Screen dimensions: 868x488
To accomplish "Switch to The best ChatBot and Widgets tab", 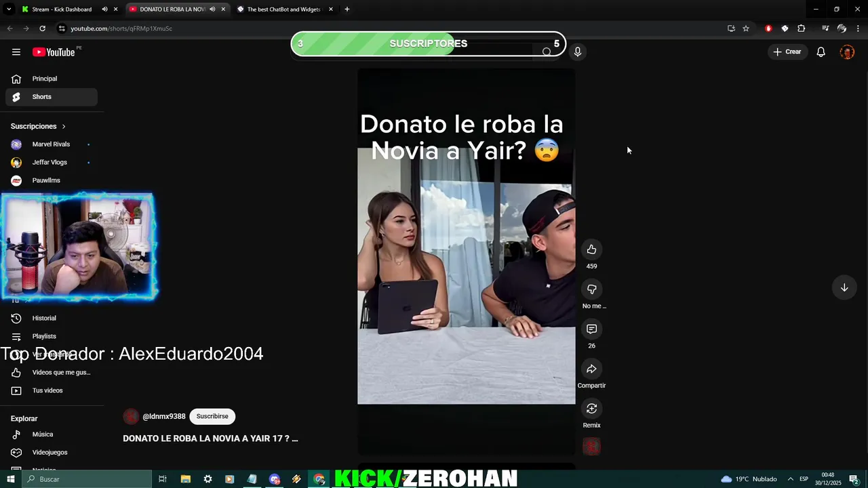I will tap(283, 9).
